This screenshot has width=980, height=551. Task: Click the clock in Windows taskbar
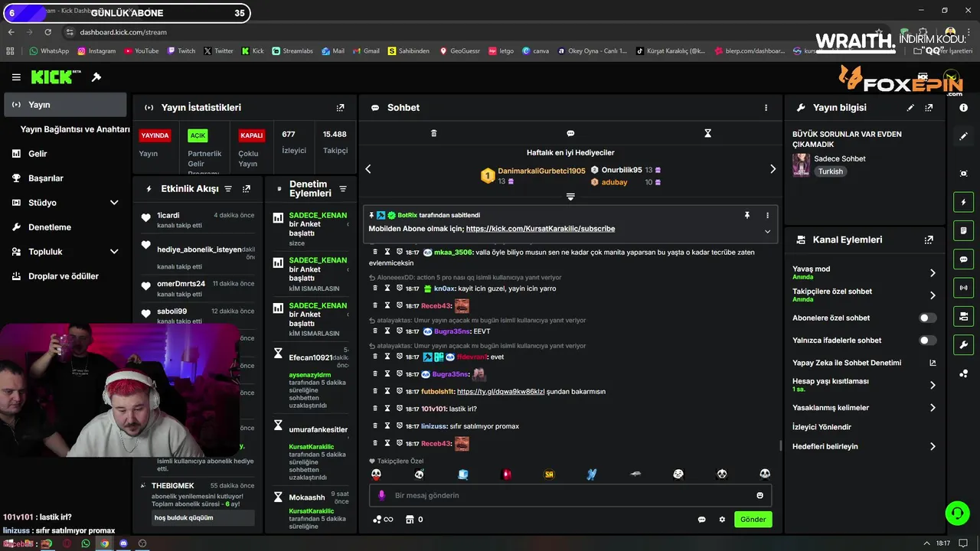coord(943,543)
